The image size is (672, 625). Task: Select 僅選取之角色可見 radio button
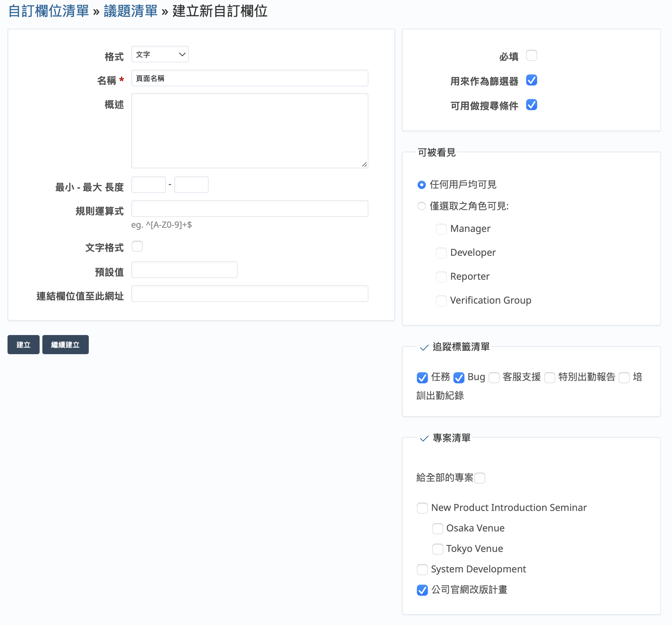[422, 206]
